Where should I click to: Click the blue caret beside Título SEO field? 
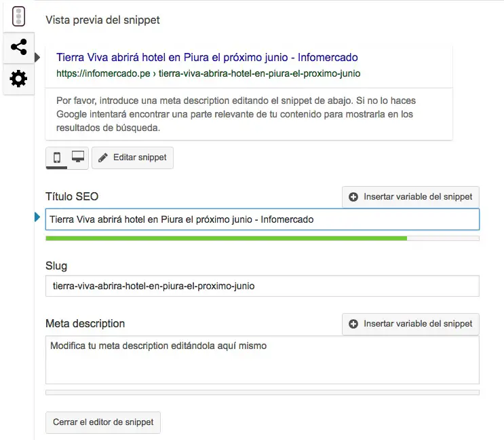[x=37, y=217]
